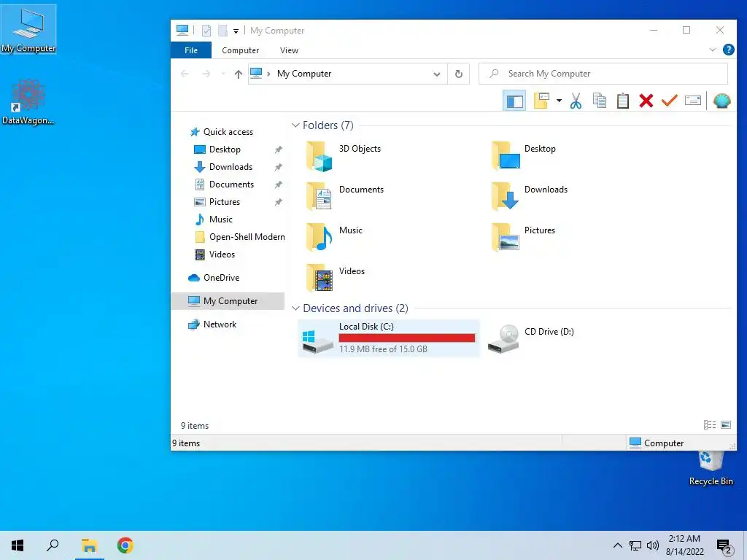Select the Pictures folder in Folders group
The width and height of the screenshot is (747, 560).
click(524, 237)
